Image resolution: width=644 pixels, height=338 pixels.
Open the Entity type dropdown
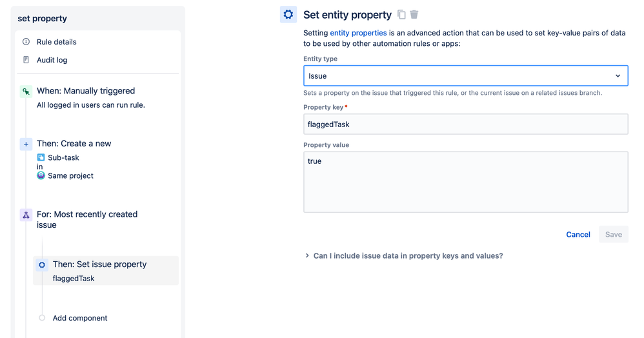point(465,75)
